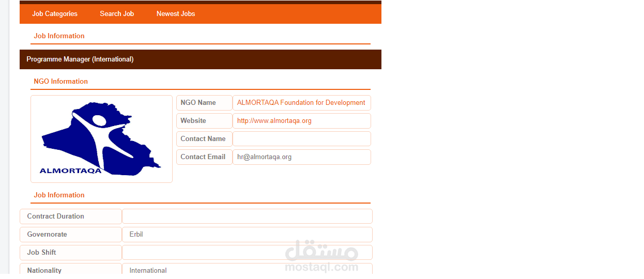The image size is (644, 279).
Task: Click the ALMORTAQA Foundation for Development link
Action: click(x=301, y=103)
